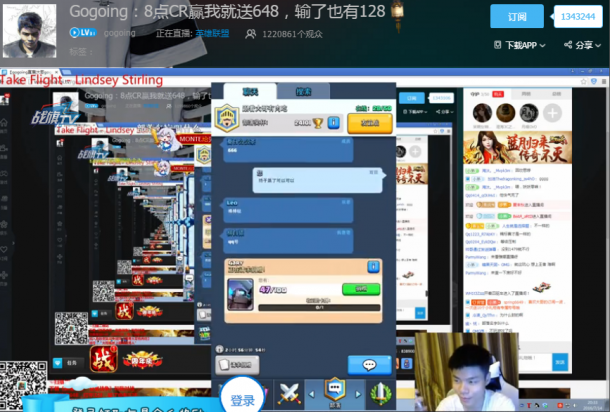Viewport: 610px width, 412px height.
Task: Switch to the middle ranking tab in side panel
Action: 526,94
